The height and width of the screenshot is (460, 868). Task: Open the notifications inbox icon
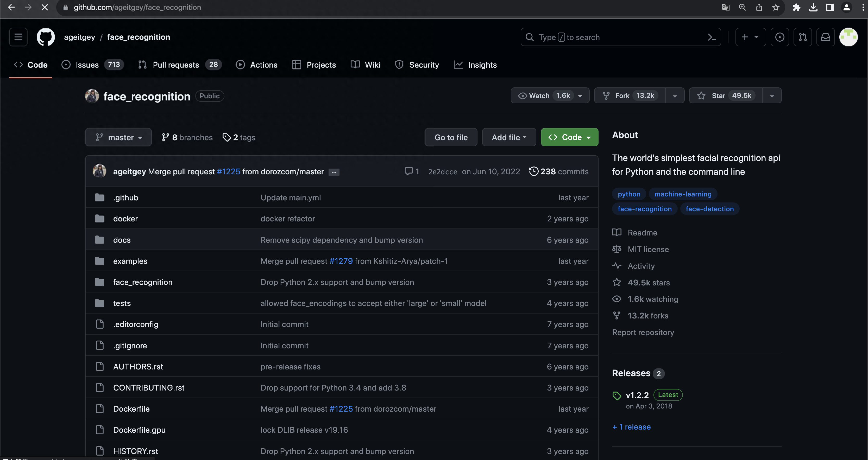click(826, 37)
